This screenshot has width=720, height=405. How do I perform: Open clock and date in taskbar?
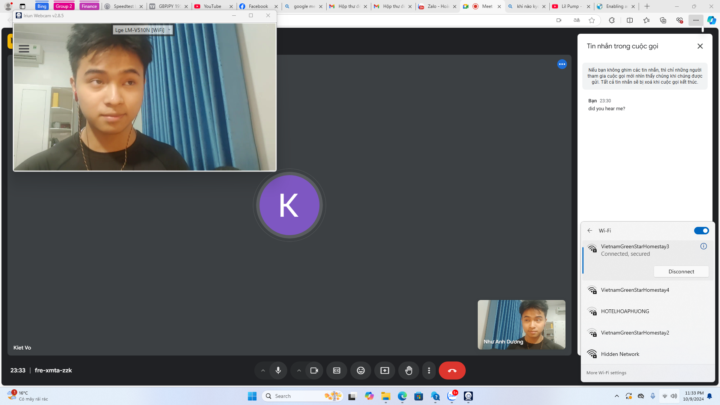pyautogui.click(x=693, y=396)
